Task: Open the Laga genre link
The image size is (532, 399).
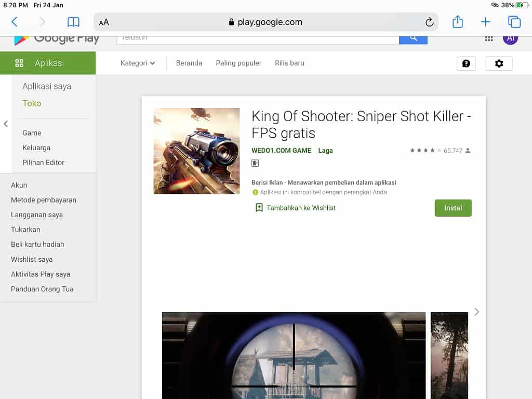Action: pyautogui.click(x=325, y=150)
